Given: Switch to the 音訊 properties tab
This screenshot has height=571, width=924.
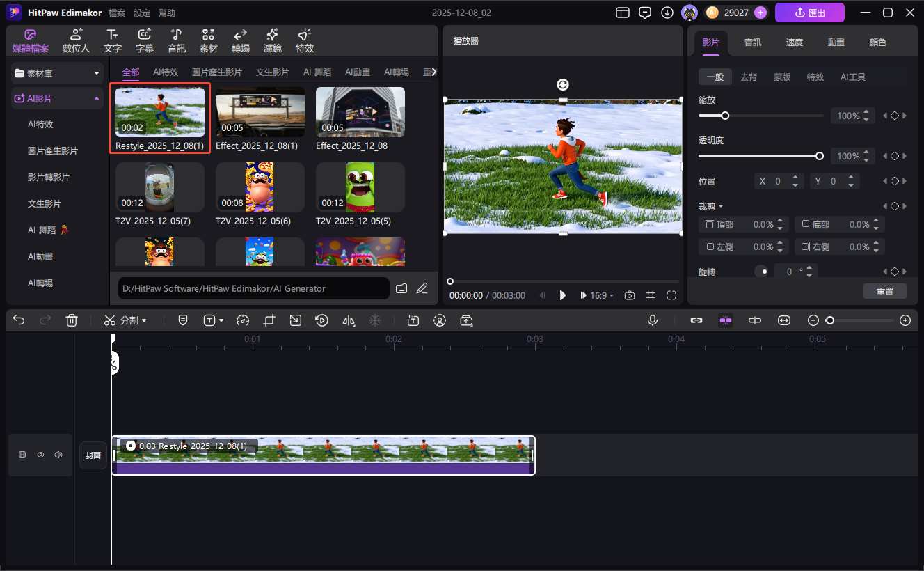Looking at the screenshot, I should pos(752,42).
